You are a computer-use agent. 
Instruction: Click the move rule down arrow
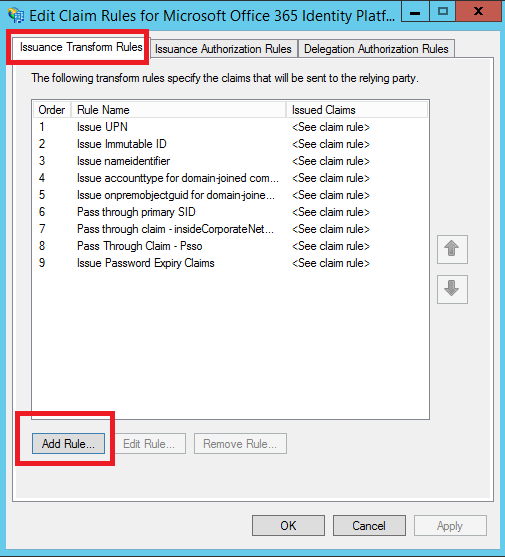[x=452, y=289]
